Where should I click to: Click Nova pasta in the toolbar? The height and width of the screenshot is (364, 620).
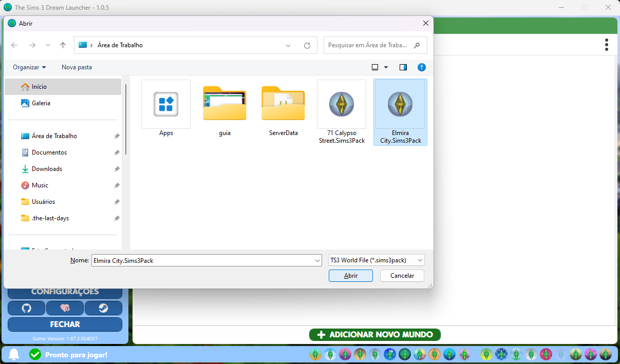click(77, 67)
